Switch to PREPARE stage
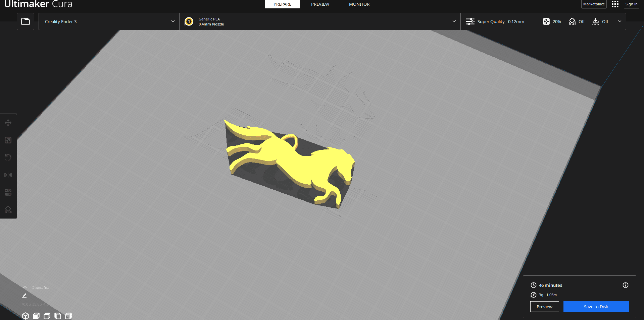The height and width of the screenshot is (320, 644). [x=282, y=4]
